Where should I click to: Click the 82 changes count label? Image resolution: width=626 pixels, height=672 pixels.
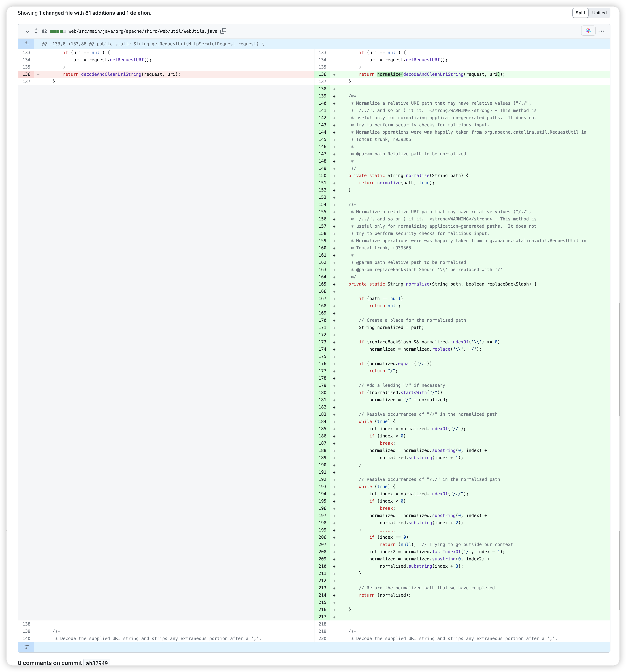[44, 31]
